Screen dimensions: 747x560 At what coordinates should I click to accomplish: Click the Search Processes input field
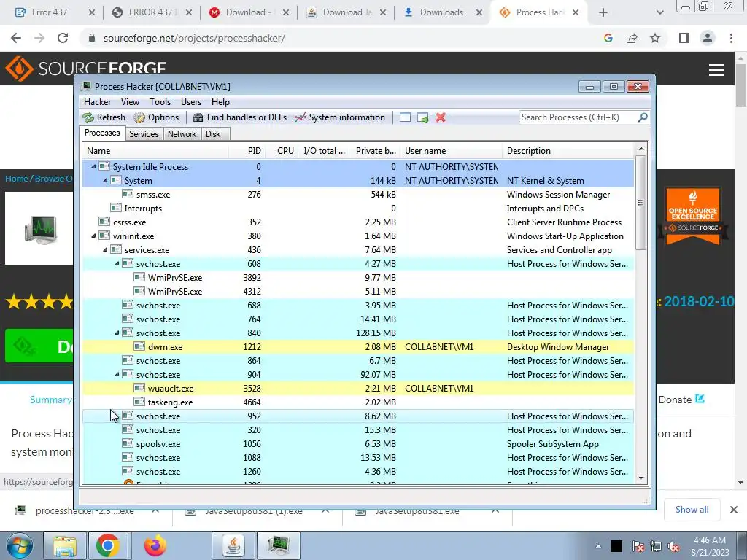(x=578, y=117)
